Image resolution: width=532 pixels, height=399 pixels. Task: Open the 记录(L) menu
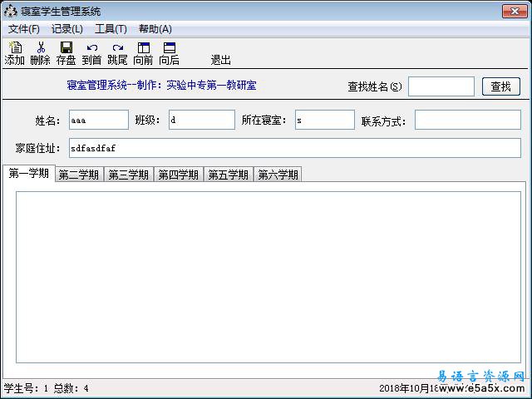[x=67, y=28]
